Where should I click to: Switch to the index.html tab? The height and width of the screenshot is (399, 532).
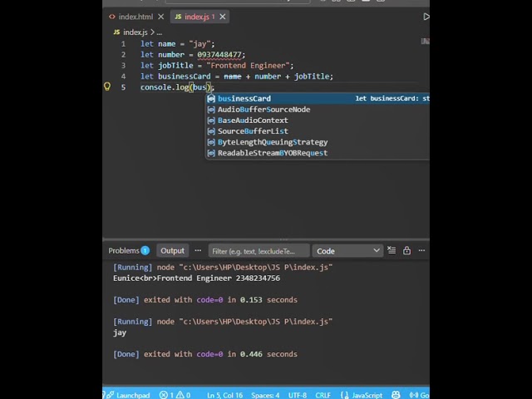tap(131, 17)
